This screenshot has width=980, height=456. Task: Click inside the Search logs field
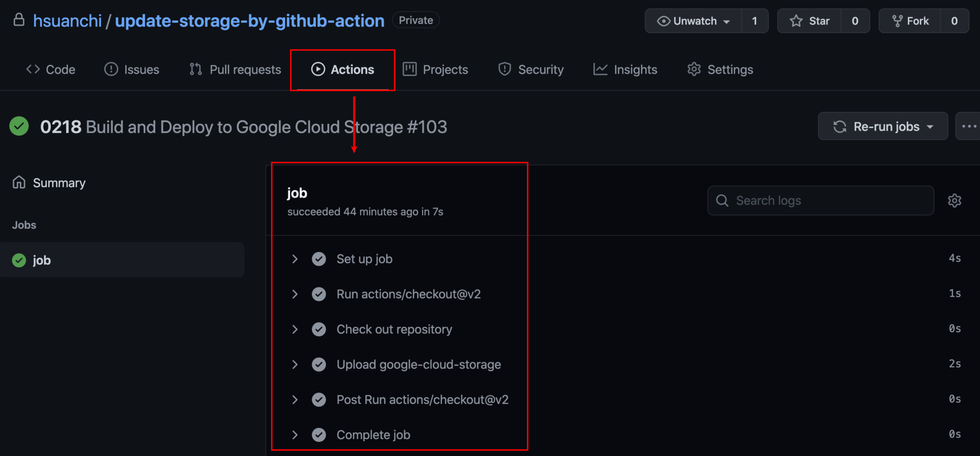tap(821, 200)
